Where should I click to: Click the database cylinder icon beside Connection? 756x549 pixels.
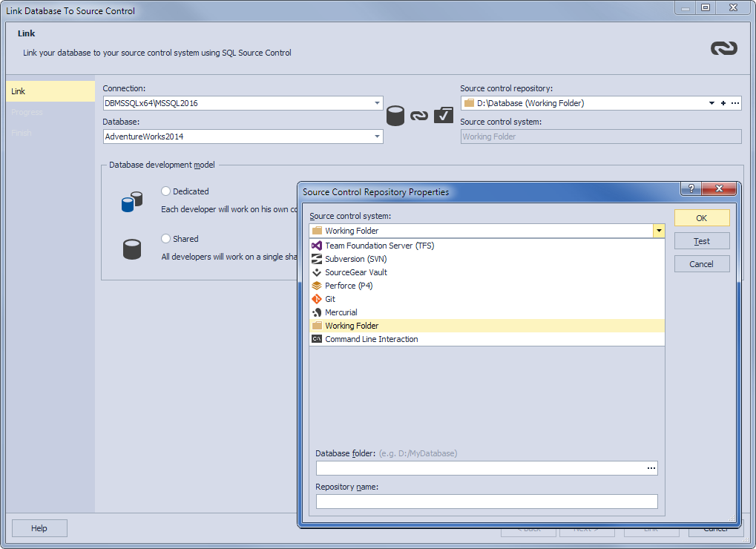pyautogui.click(x=395, y=116)
